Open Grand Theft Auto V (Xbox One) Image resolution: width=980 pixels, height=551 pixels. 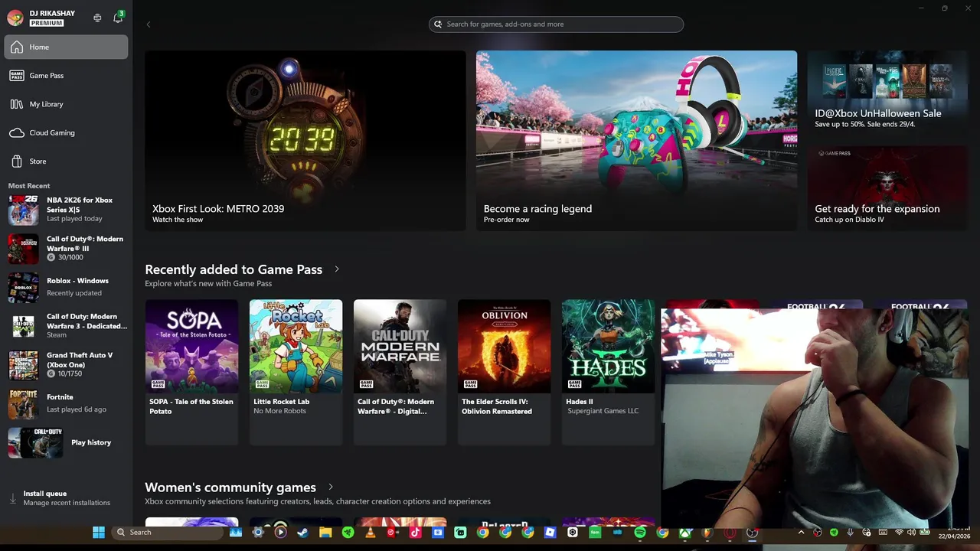(x=66, y=365)
